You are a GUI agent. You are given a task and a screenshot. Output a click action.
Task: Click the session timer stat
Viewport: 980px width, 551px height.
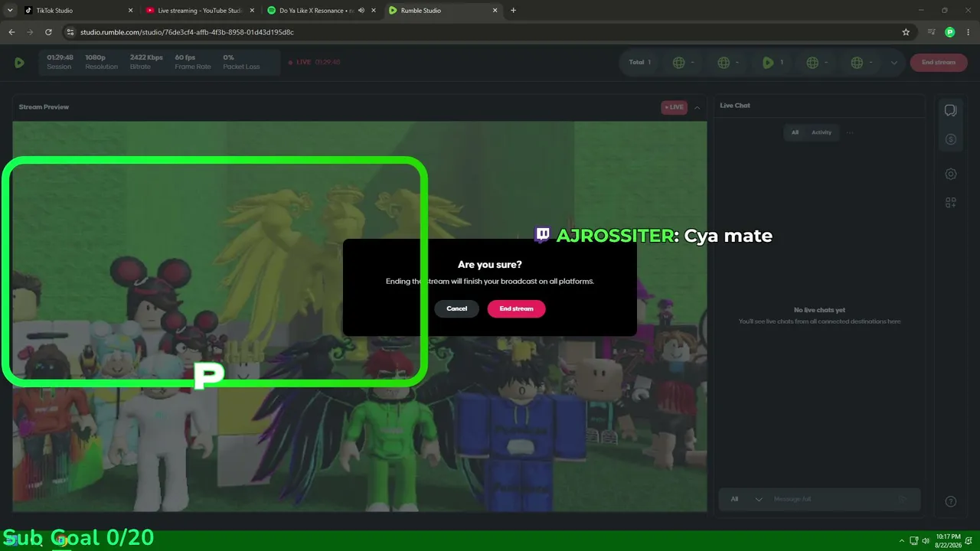click(60, 62)
